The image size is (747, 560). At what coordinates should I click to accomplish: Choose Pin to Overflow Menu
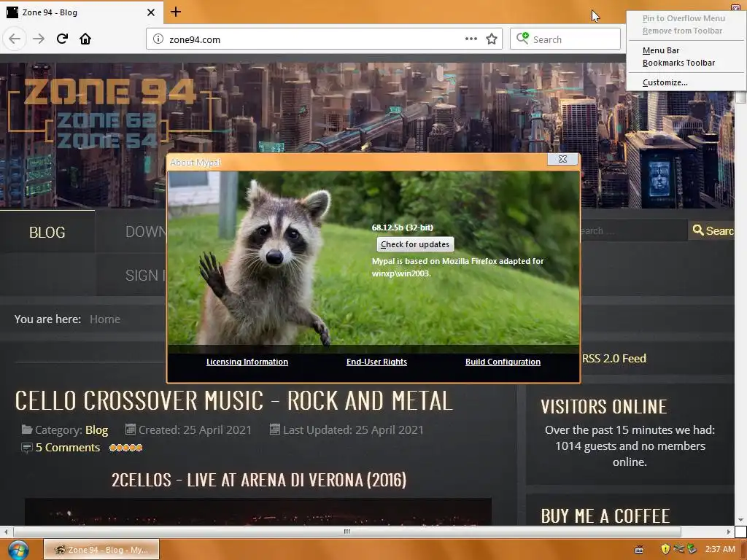pyautogui.click(x=684, y=18)
